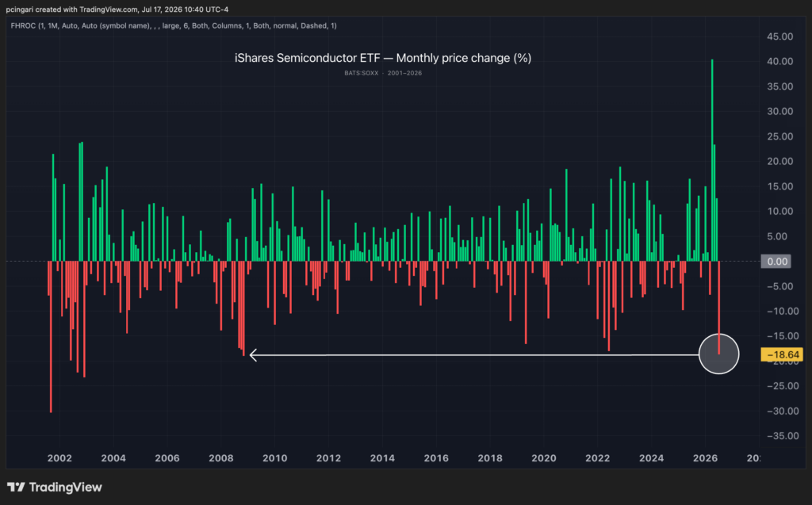Click the 25.00 value on price axis
The image size is (812, 505).
point(780,136)
